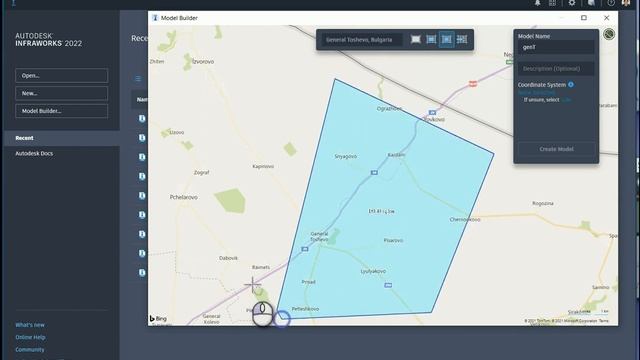Click the Dabovik map label
Image resolution: width=640 pixels, height=360 pixels.
tap(228, 258)
